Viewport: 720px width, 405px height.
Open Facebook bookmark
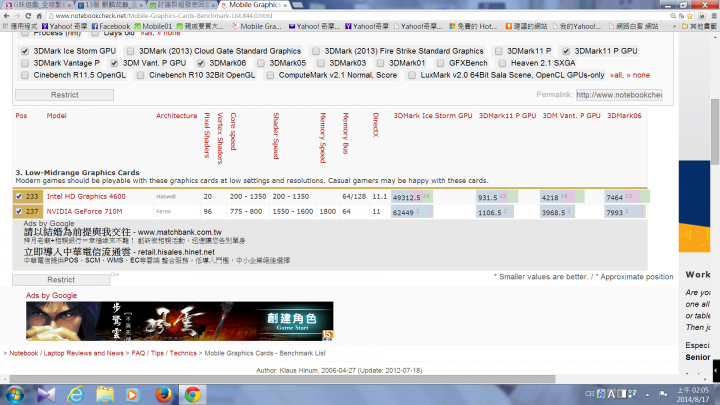(111, 26)
